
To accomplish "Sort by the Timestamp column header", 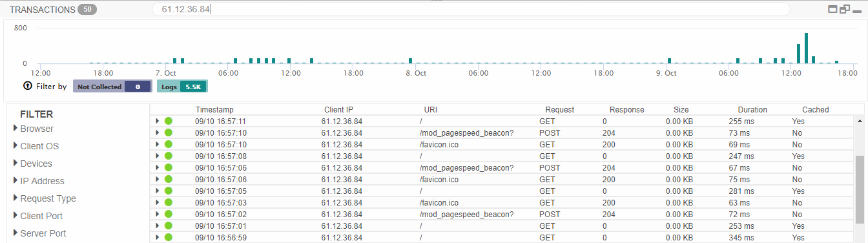I will click(214, 110).
